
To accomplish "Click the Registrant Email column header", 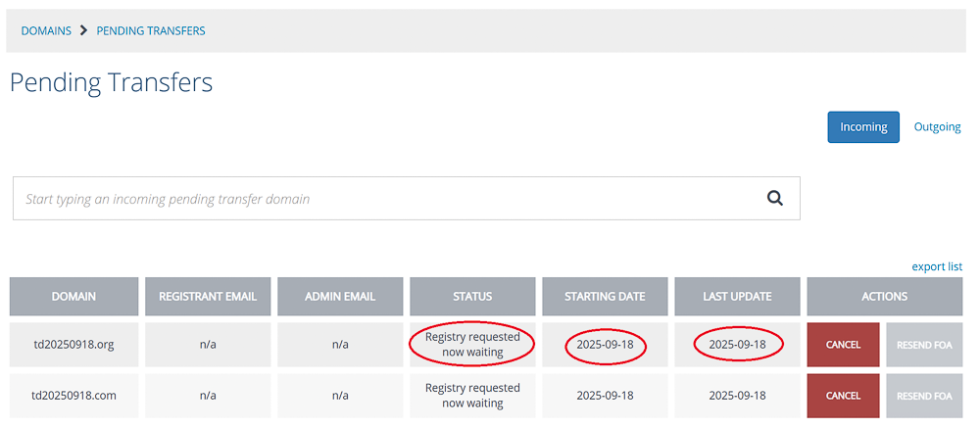I will click(208, 296).
